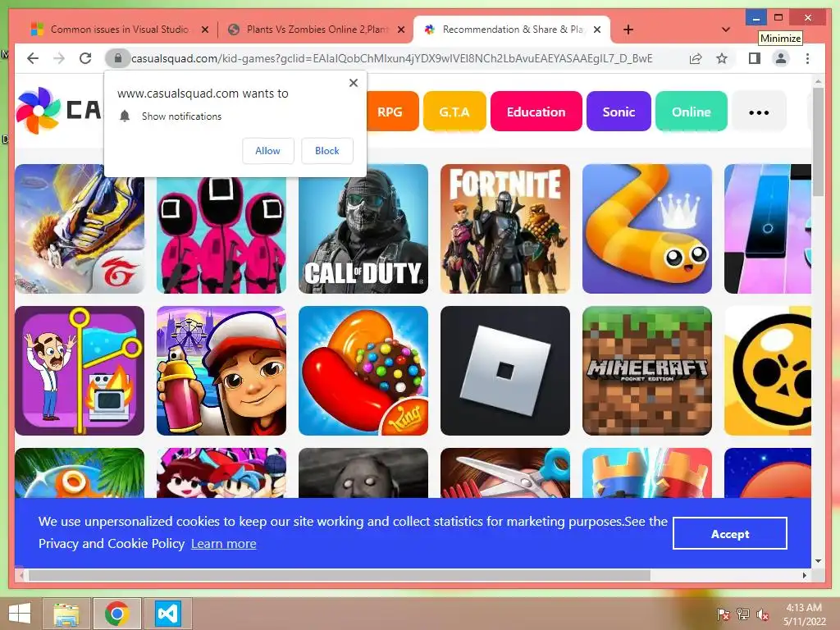Open the Minecraft Pocket Edition thumbnail
840x630 pixels.
coord(647,371)
